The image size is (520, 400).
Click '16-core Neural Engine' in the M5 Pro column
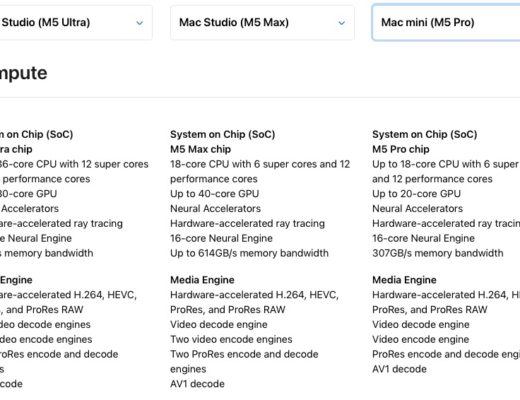tap(423, 238)
